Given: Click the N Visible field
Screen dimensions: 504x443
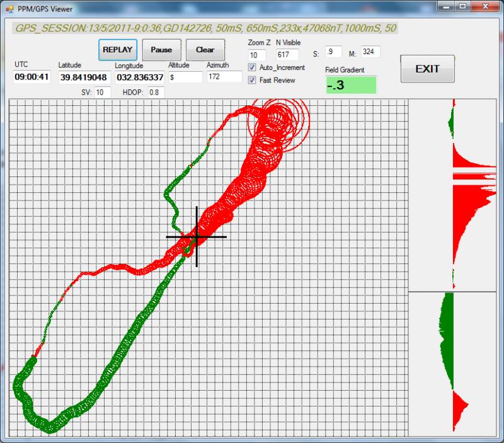Looking at the screenshot, I should [286, 55].
